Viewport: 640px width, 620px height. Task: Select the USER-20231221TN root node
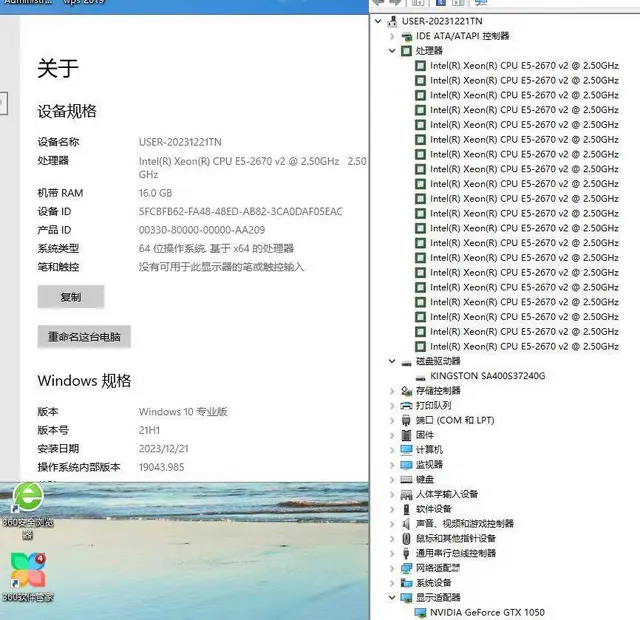click(x=442, y=21)
